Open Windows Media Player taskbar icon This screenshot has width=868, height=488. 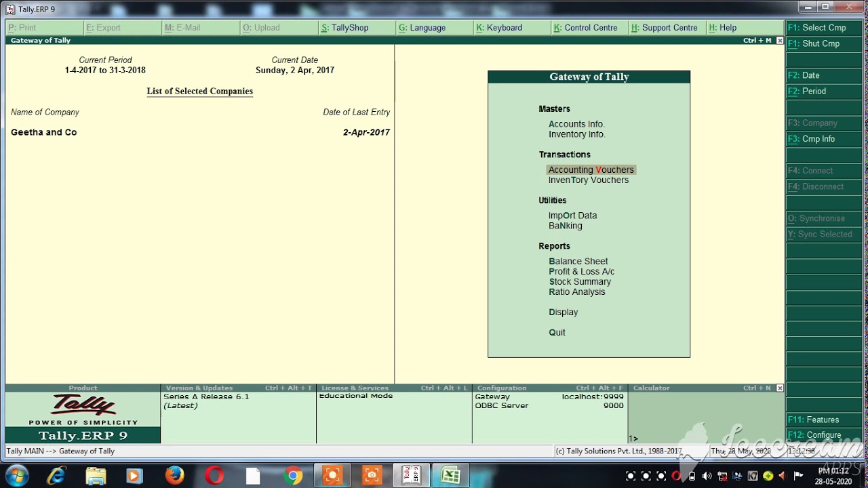[134, 476]
